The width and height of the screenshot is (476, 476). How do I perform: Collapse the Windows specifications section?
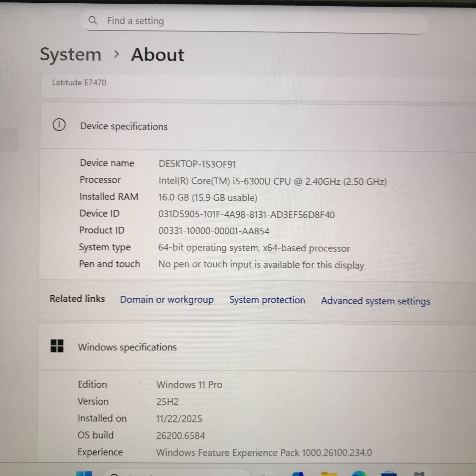coord(257,347)
